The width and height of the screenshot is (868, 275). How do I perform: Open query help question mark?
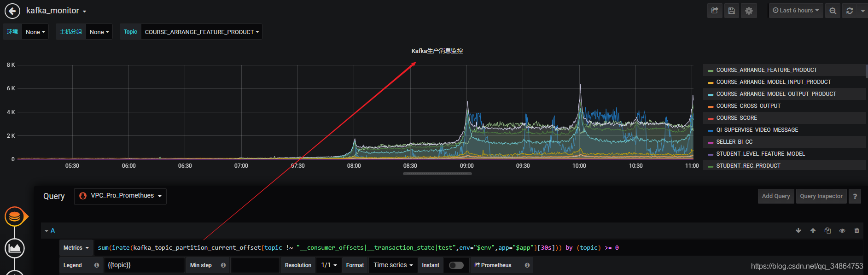click(x=855, y=196)
